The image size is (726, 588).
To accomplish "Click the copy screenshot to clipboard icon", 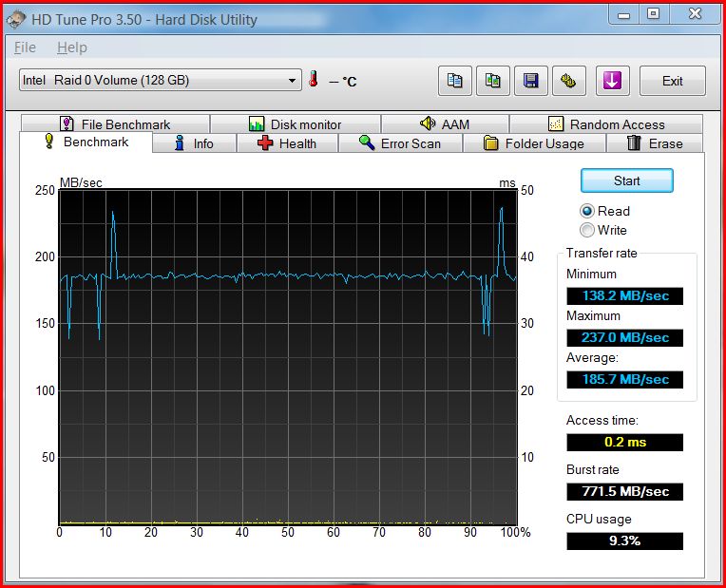I will coord(493,82).
